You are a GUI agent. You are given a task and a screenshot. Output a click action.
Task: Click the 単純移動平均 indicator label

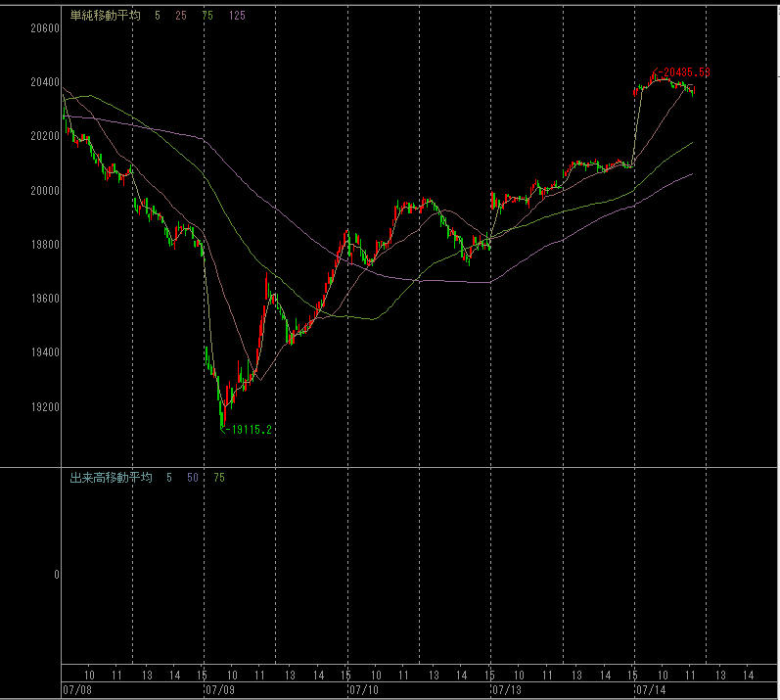tap(104, 17)
